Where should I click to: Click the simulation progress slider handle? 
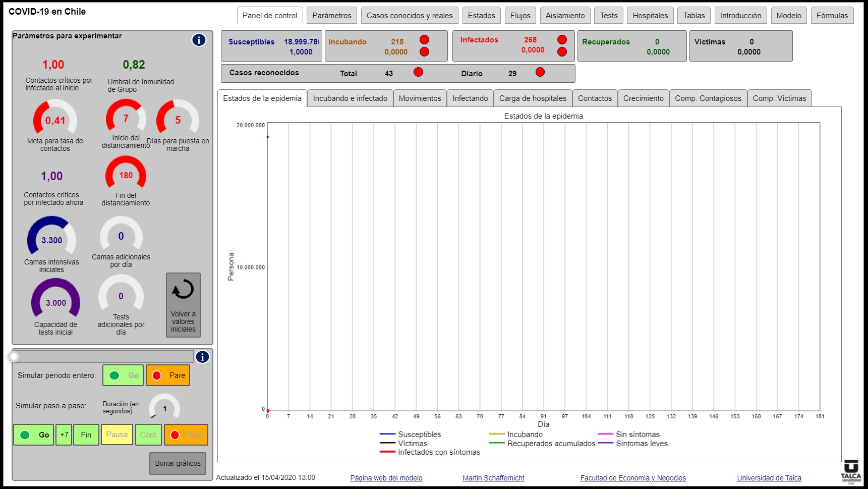pos(14,357)
